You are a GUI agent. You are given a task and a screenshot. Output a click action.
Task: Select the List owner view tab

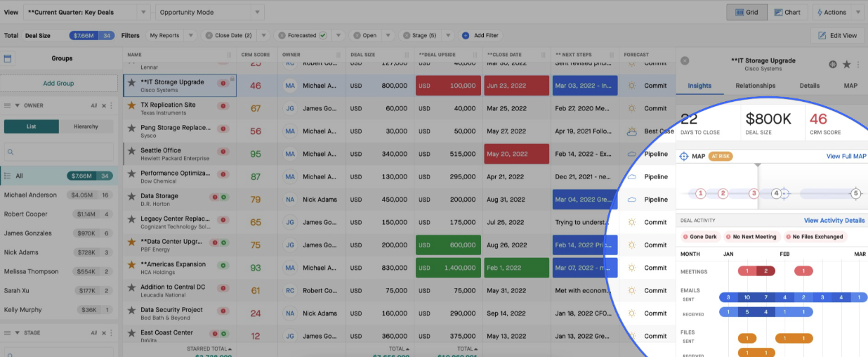pyautogui.click(x=31, y=126)
